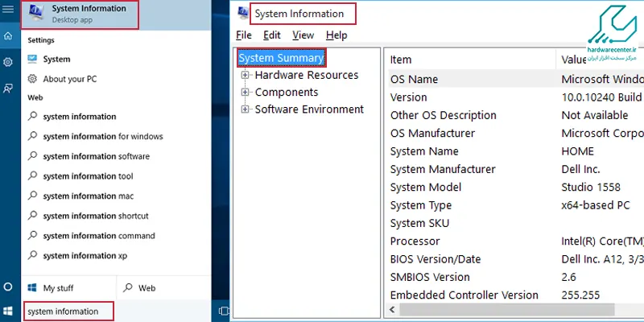Select the Embedded Controller Version row

click(514, 295)
